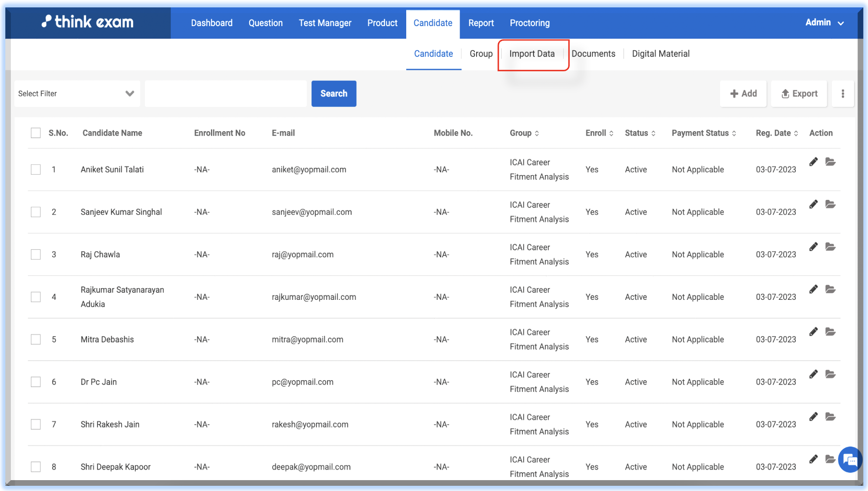Open the Report menu
Viewport: 868px width, 491px height.
coord(481,23)
